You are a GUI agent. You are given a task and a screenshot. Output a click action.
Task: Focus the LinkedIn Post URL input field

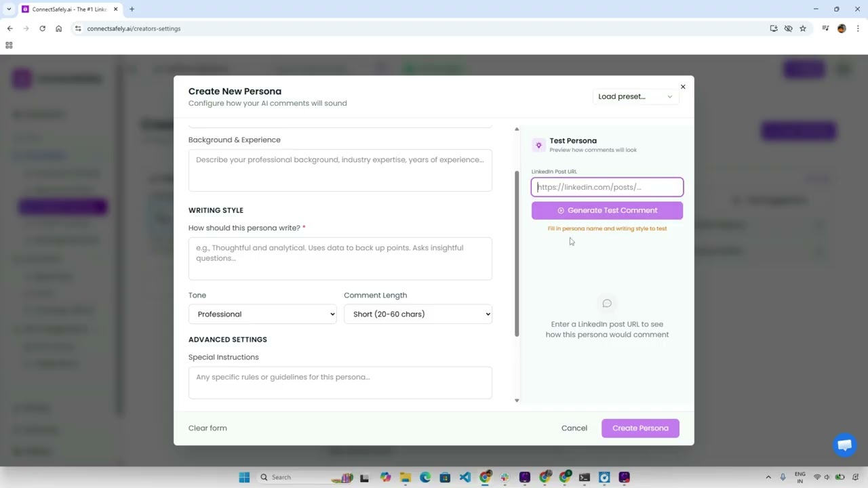607,187
